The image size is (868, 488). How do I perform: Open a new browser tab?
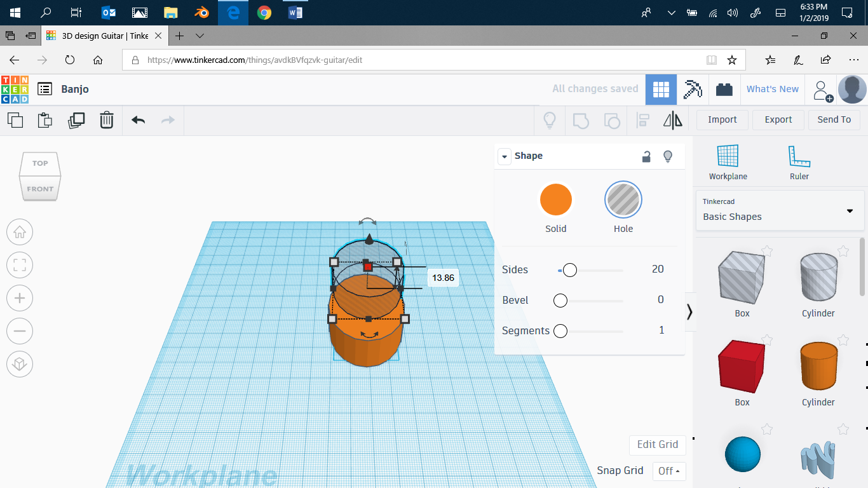point(180,36)
